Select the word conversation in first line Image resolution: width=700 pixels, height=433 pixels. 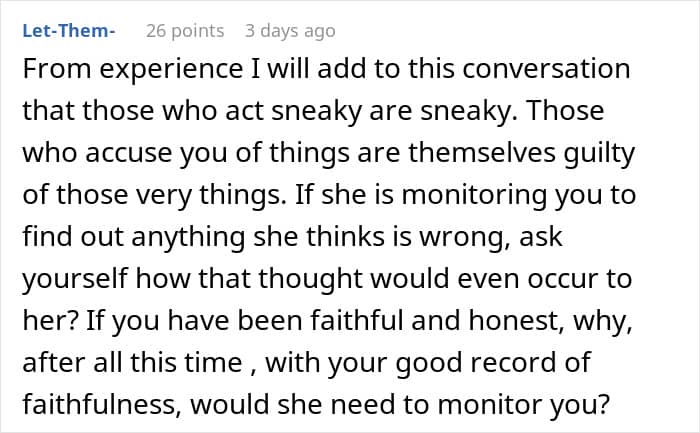[546, 69]
